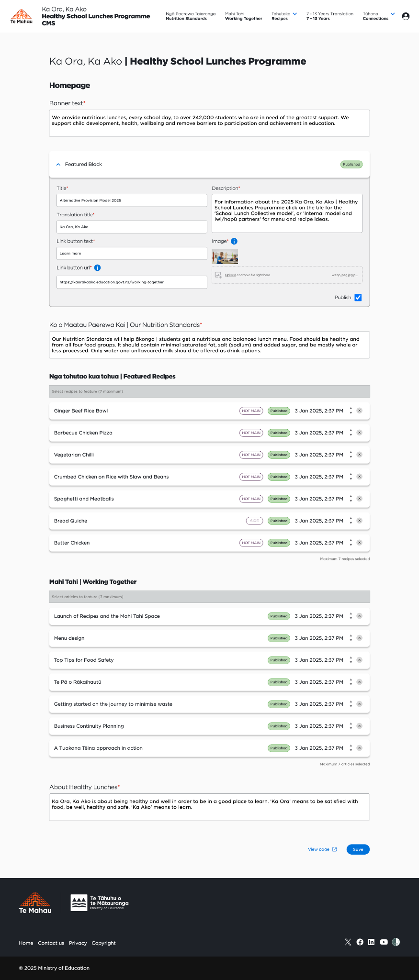Open the YouTube icon in footer

coord(384,942)
